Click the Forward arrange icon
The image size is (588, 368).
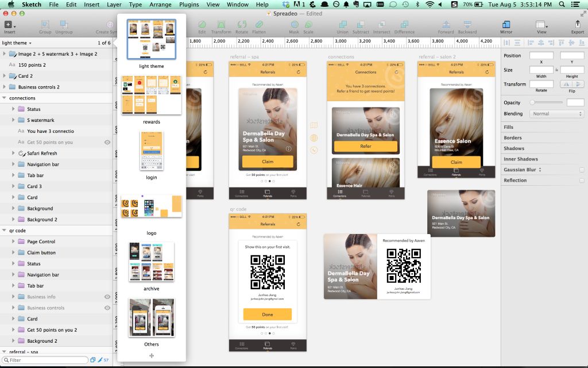point(446,24)
